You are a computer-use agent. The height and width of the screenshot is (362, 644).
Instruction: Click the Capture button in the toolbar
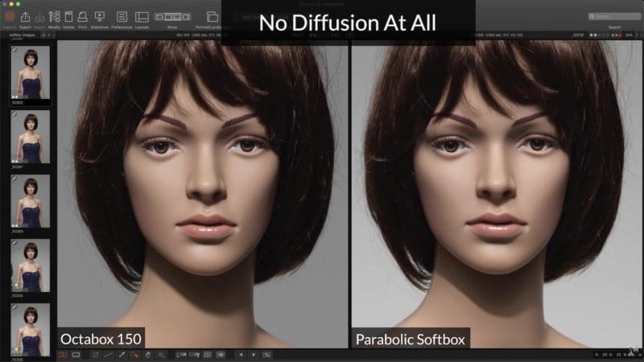pos(10,16)
